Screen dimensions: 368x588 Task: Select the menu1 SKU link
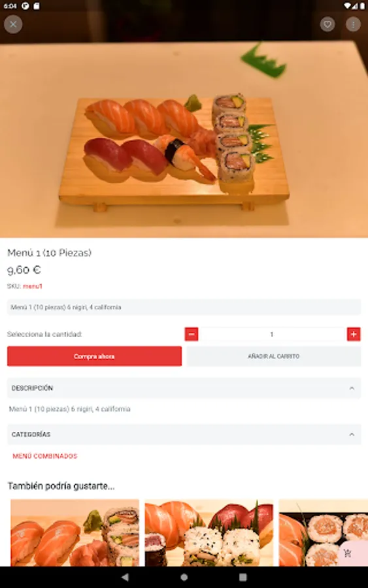tap(33, 286)
